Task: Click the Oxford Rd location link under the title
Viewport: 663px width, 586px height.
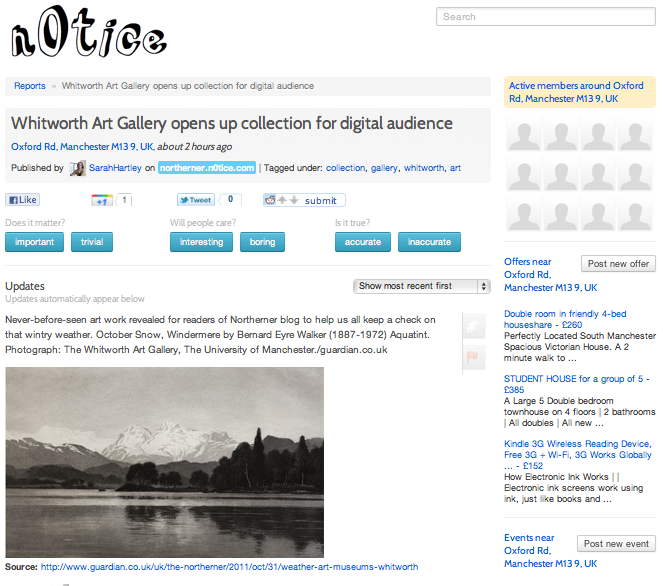Action: pyautogui.click(x=82, y=147)
